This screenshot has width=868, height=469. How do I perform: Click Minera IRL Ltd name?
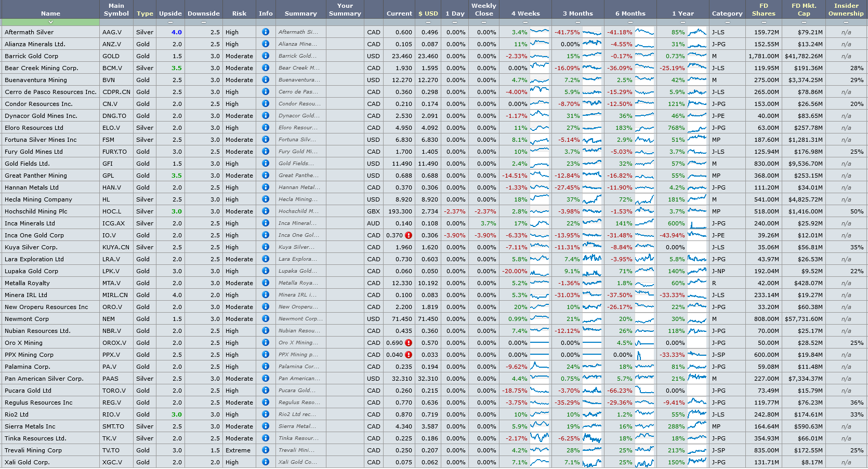point(26,295)
